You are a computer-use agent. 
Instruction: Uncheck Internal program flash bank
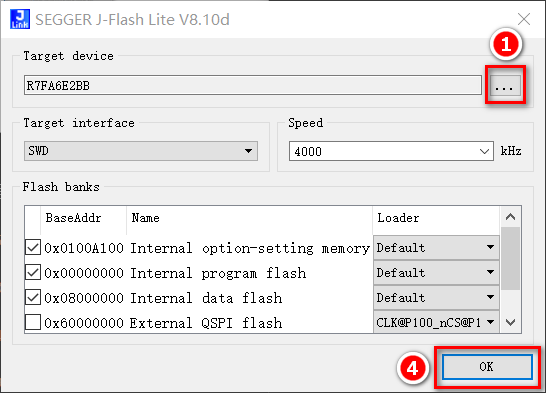pos(33,273)
